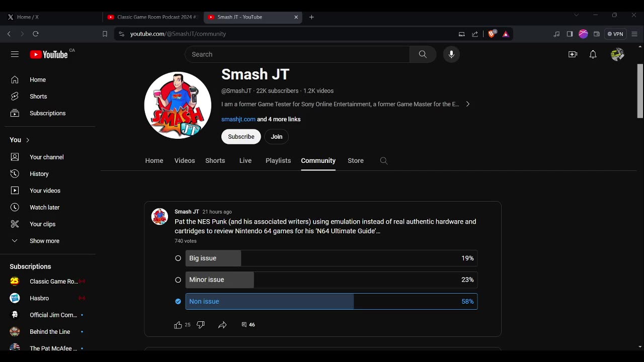Select the Big issue poll option
Viewport: 644px width, 362px height.
click(331, 258)
